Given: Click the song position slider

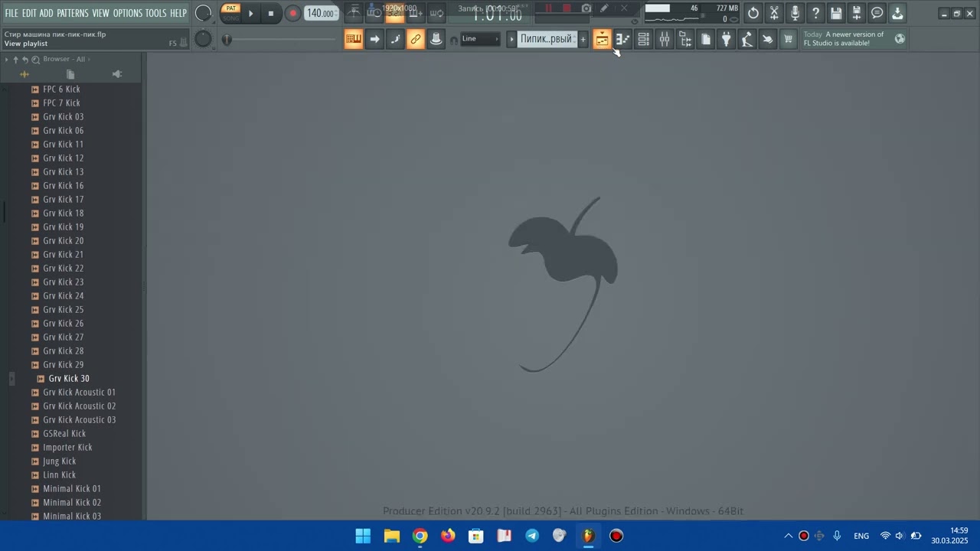Looking at the screenshot, I should [x=279, y=39].
